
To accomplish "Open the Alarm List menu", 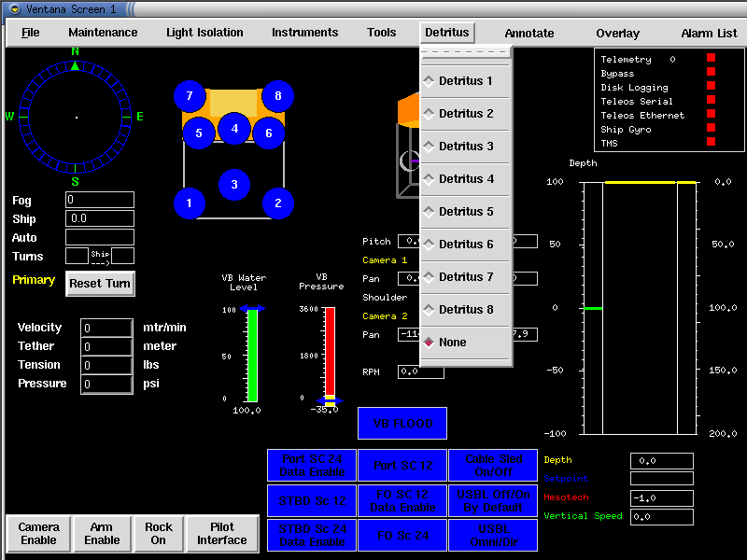I will pyautogui.click(x=709, y=34).
